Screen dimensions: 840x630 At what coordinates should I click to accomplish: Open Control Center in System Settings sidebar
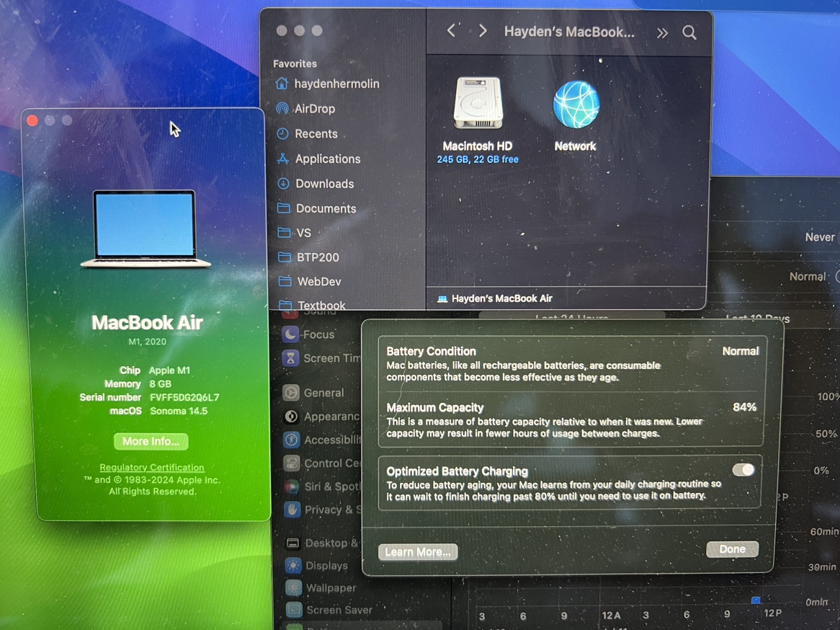click(x=322, y=463)
